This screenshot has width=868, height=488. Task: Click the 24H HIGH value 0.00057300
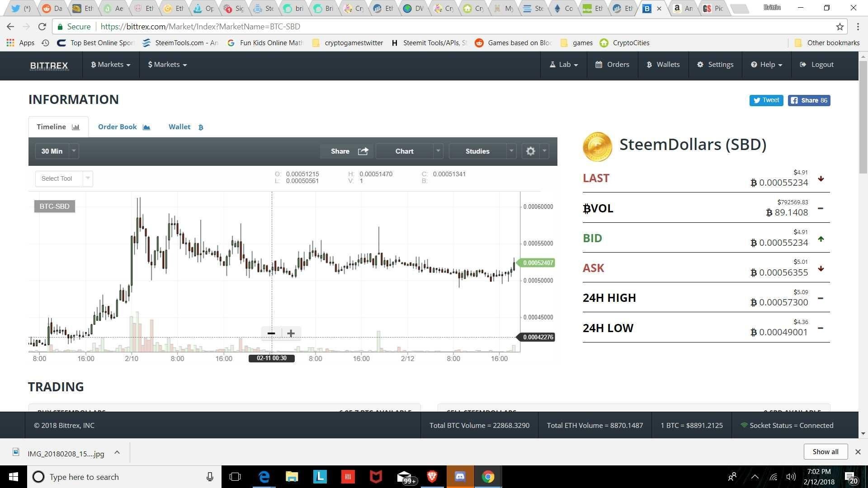click(x=779, y=302)
